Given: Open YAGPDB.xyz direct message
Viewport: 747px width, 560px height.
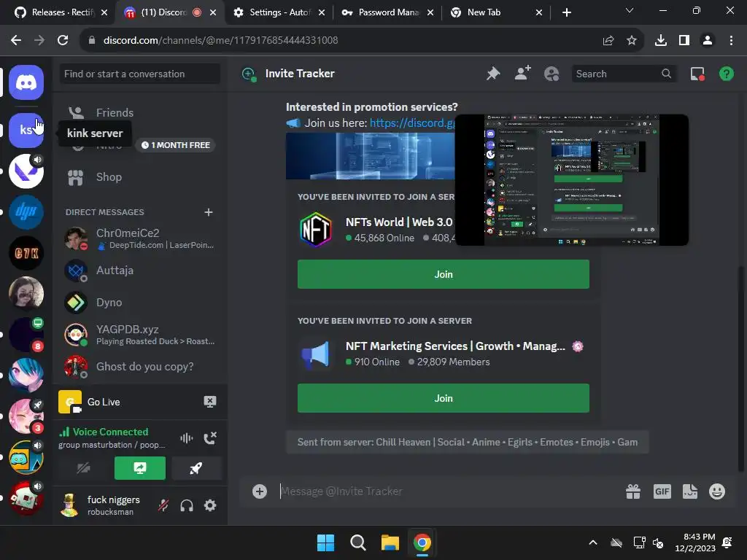Looking at the screenshot, I should coord(139,335).
